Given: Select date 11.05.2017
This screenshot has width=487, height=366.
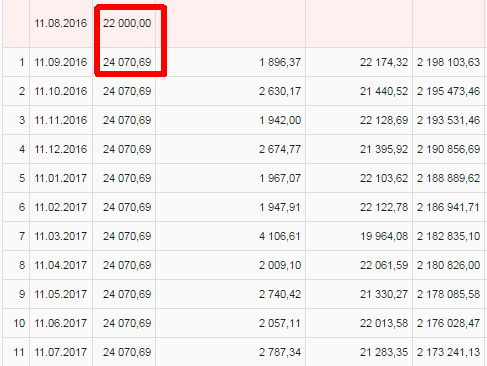Looking at the screenshot, I should (x=61, y=294).
